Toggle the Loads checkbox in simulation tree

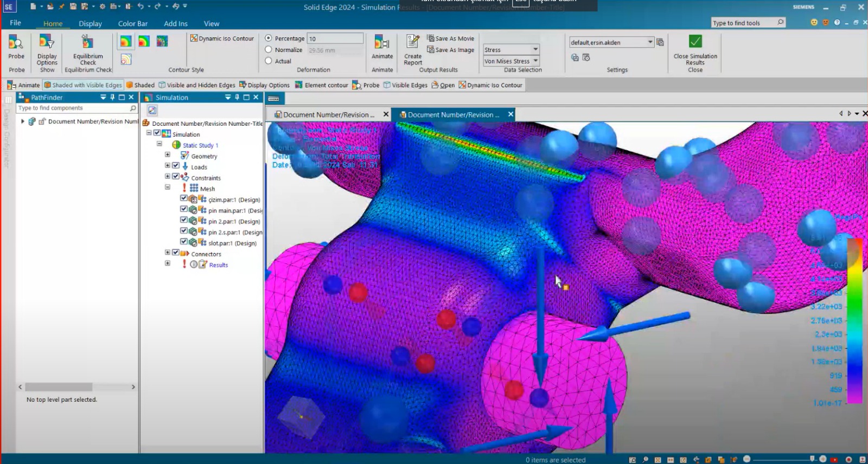(x=175, y=166)
